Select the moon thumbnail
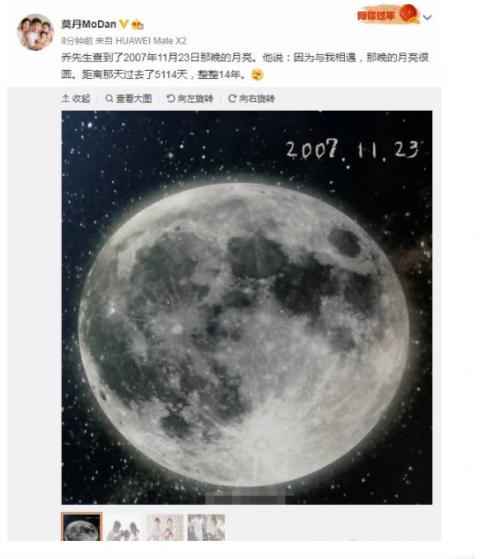 (82, 527)
